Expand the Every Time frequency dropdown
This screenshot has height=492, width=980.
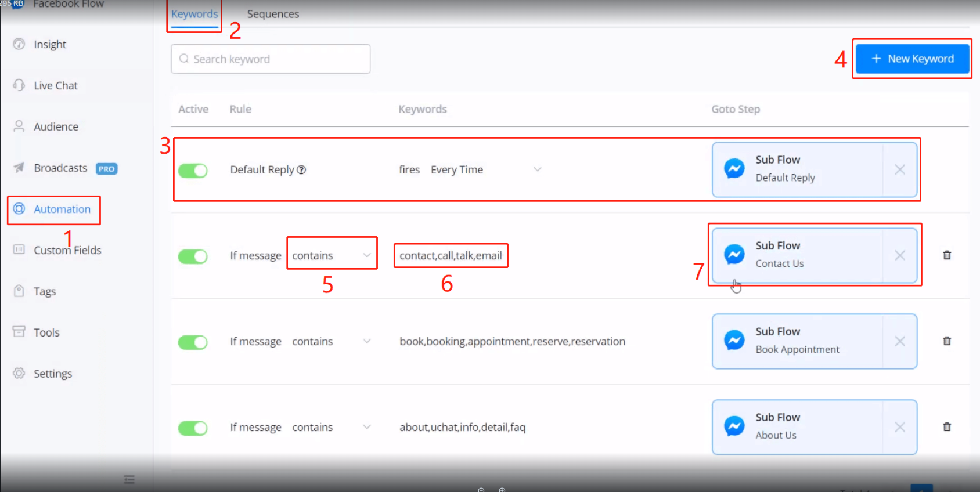click(537, 169)
